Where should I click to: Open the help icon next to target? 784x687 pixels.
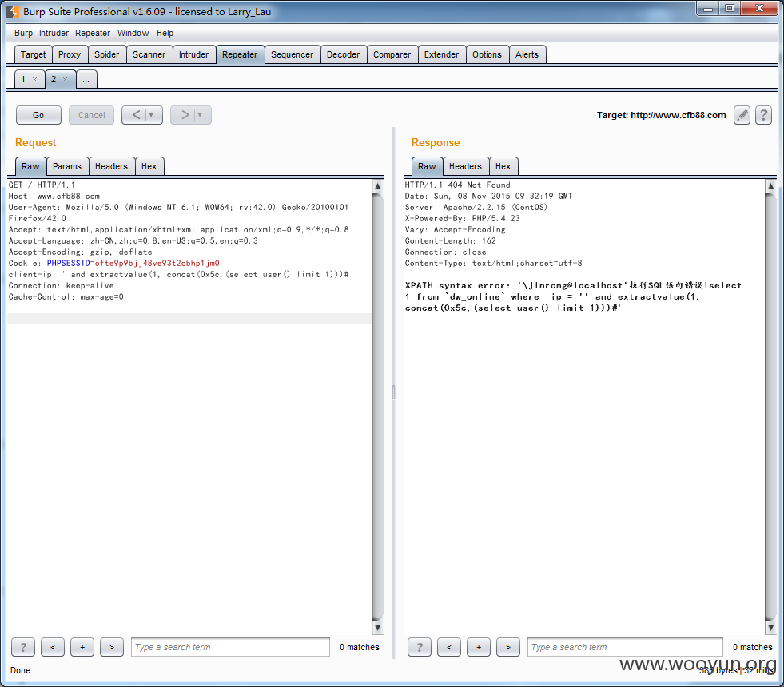763,115
